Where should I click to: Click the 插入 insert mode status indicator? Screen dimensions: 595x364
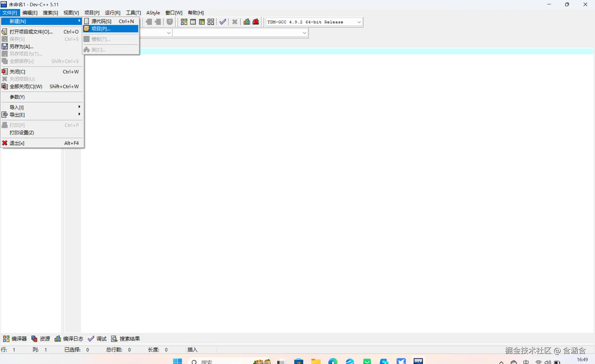(193, 350)
